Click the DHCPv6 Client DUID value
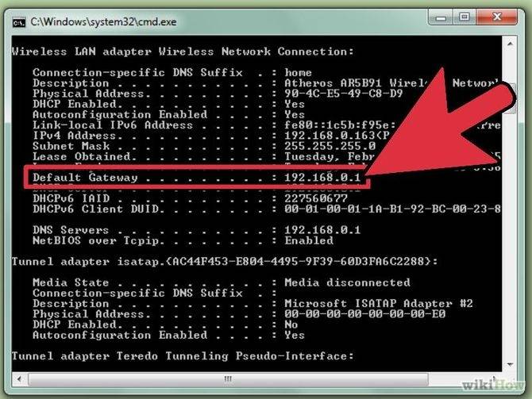Viewport: 532px width, 399px height. click(x=392, y=209)
